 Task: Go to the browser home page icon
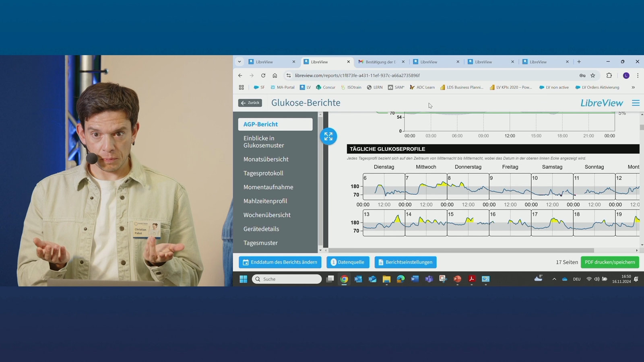tap(275, 76)
